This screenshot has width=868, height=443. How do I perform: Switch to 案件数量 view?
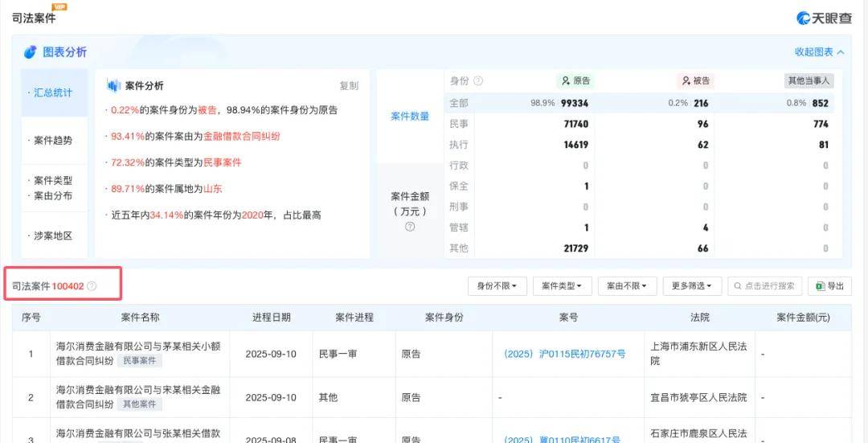(410, 117)
